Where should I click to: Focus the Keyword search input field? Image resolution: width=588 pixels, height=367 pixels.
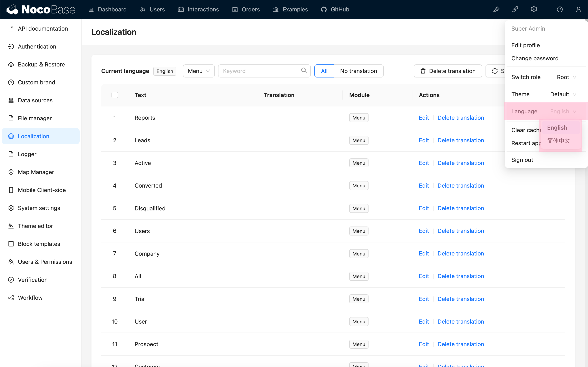point(258,71)
